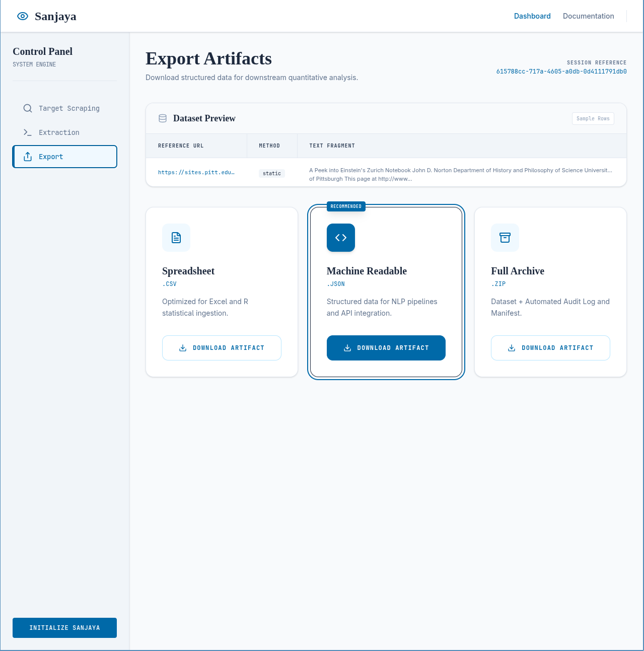644x651 pixels.
Task: Click the Einstein's Zurich Notebook text fragment
Action: click(461, 174)
